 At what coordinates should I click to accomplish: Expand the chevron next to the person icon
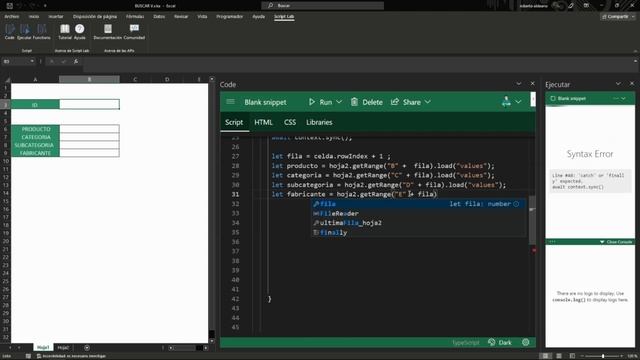point(518,102)
